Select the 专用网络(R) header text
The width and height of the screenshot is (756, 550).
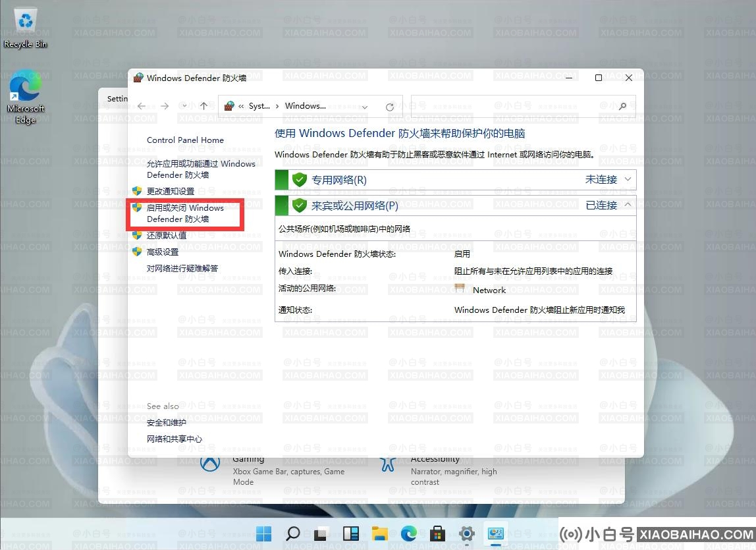[x=339, y=180]
